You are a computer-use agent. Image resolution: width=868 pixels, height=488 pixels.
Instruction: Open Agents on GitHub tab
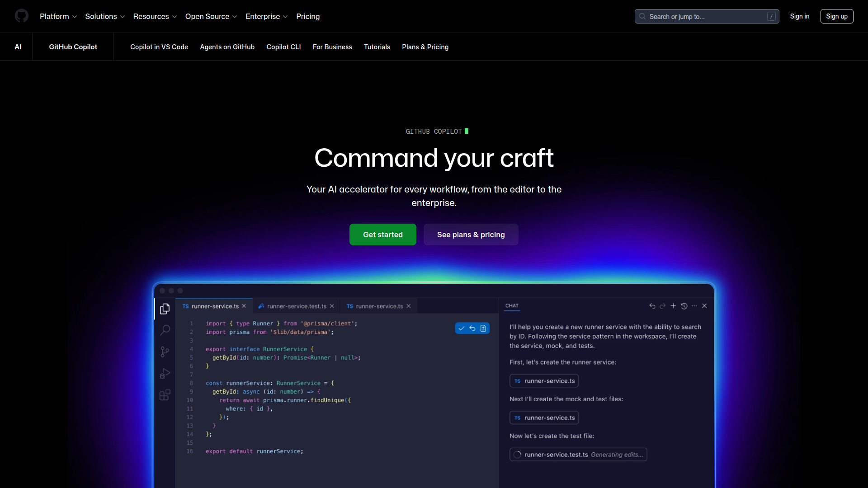227,47
